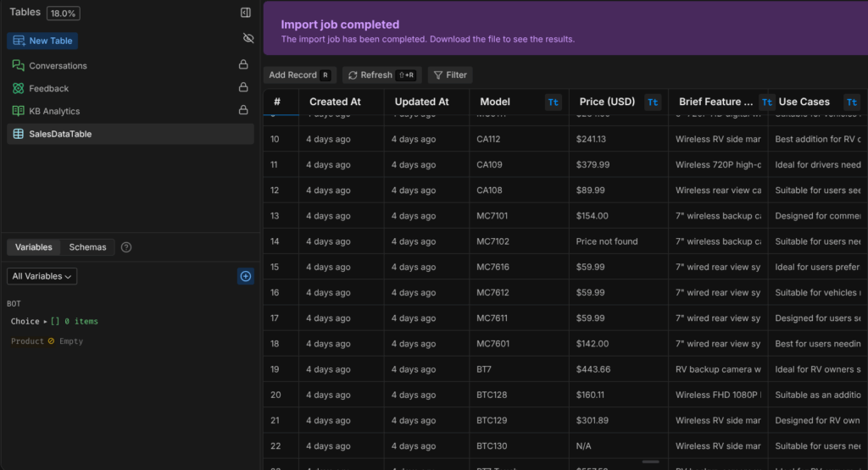Select the CA108 model cell
The image size is (868, 470).
[520, 190]
